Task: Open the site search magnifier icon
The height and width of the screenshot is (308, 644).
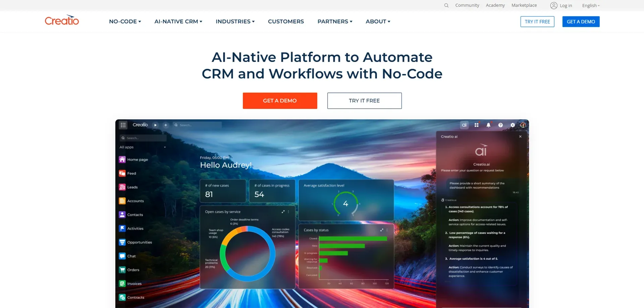Action: click(446, 5)
